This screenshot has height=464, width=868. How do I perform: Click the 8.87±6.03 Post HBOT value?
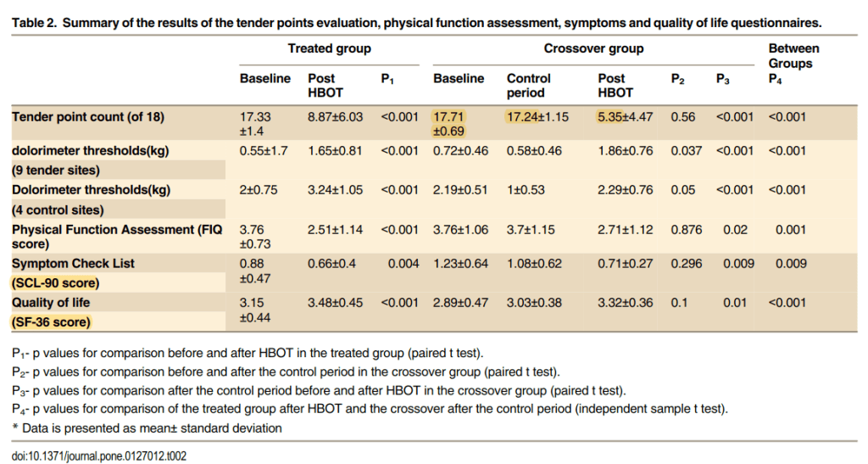(x=335, y=117)
